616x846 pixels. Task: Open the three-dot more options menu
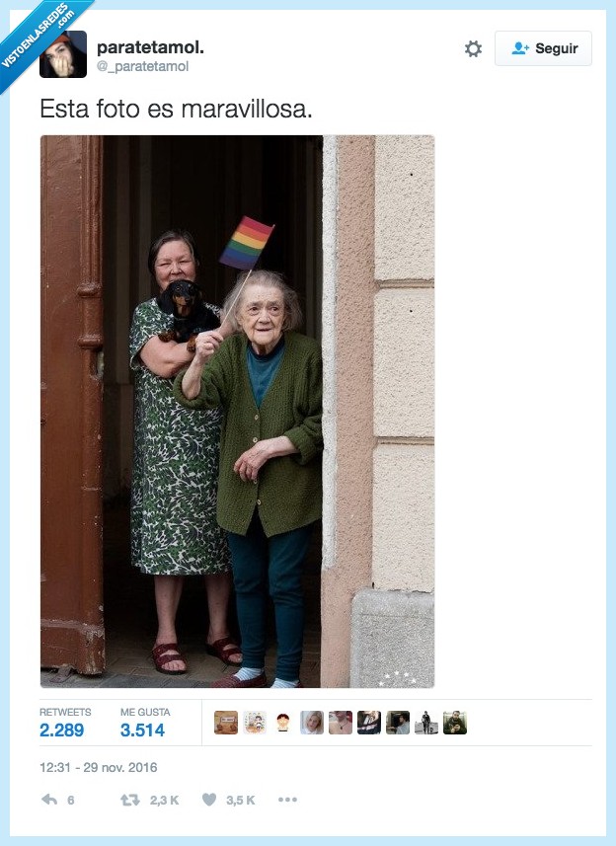point(287,800)
